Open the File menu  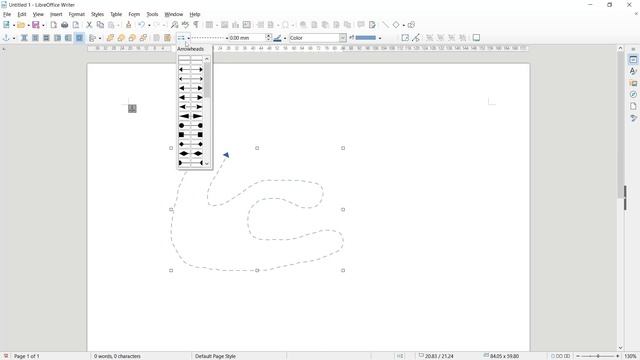(7, 14)
